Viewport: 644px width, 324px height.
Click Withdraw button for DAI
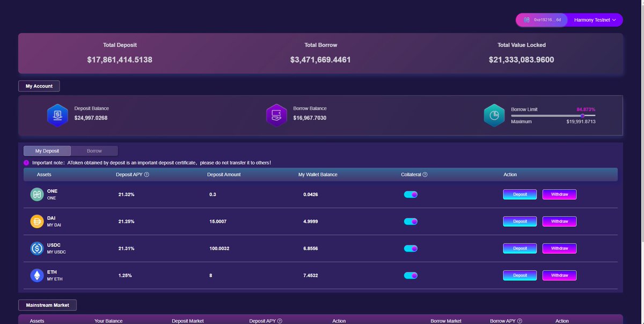[560, 221]
